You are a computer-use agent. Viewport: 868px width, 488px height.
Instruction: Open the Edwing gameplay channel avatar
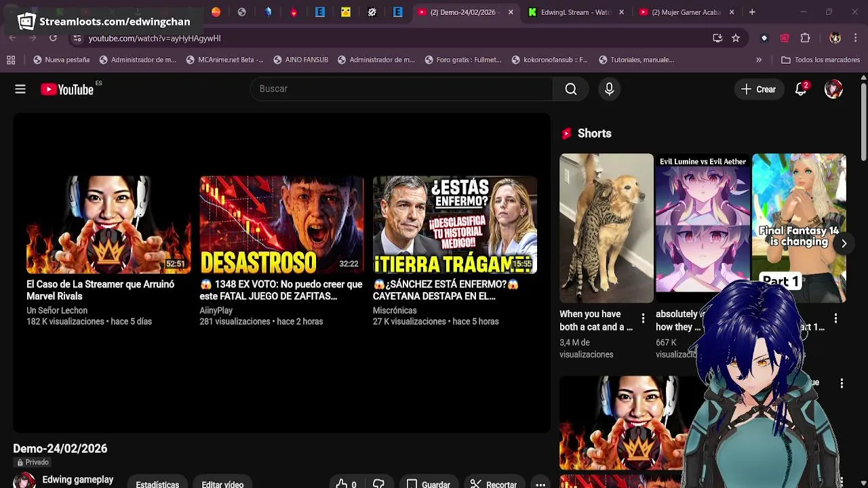[24, 481]
